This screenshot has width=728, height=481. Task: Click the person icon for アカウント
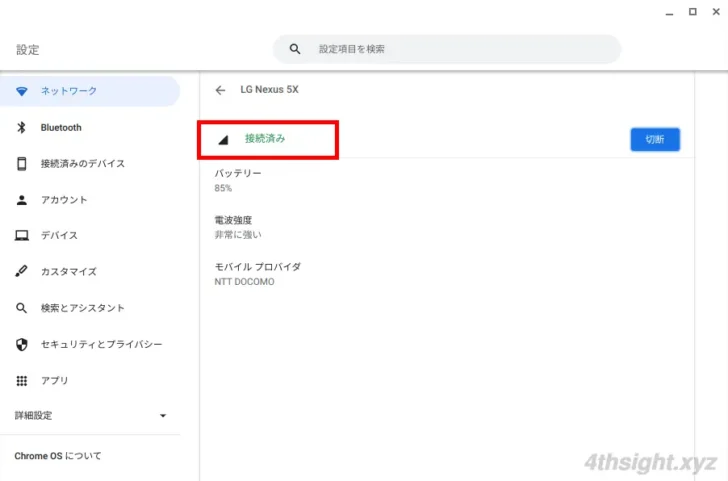[21, 200]
